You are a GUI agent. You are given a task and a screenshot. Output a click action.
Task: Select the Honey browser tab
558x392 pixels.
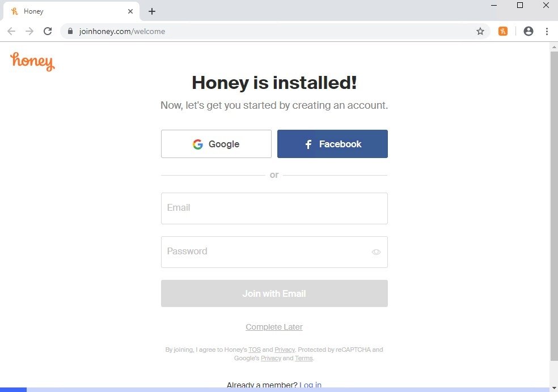[71, 11]
